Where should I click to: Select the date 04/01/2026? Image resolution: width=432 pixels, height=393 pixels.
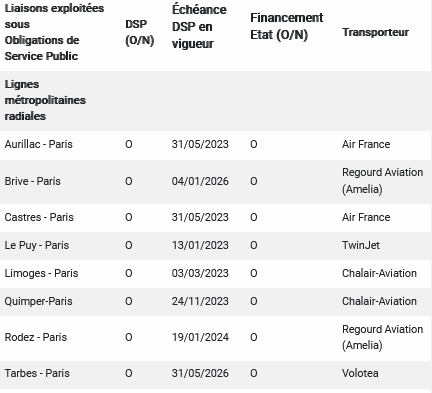tap(200, 181)
